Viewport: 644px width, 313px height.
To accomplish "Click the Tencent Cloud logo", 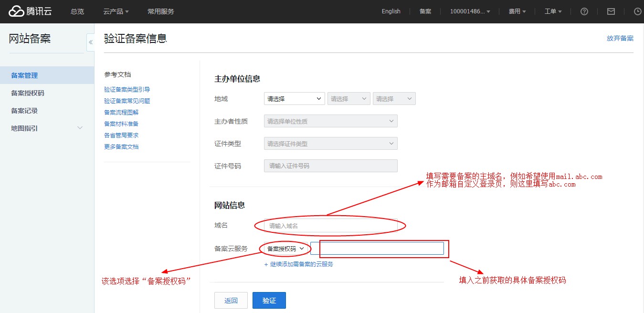I will 30,11.
